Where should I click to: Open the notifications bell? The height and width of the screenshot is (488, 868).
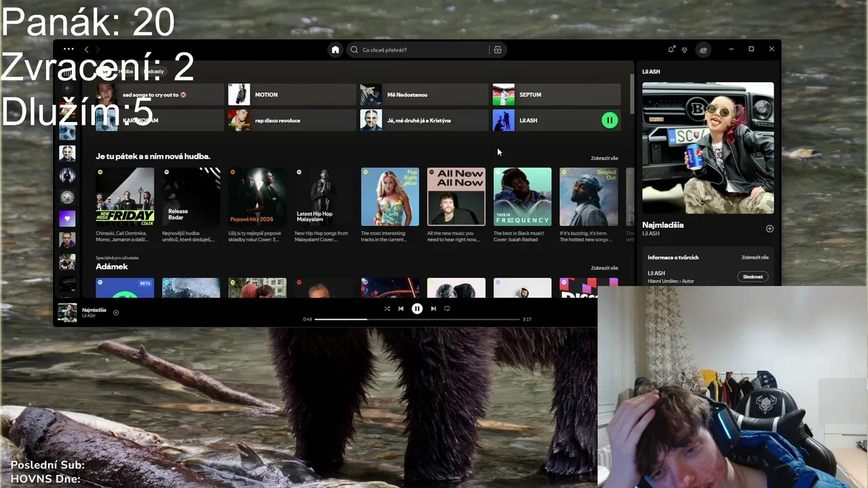coord(671,49)
